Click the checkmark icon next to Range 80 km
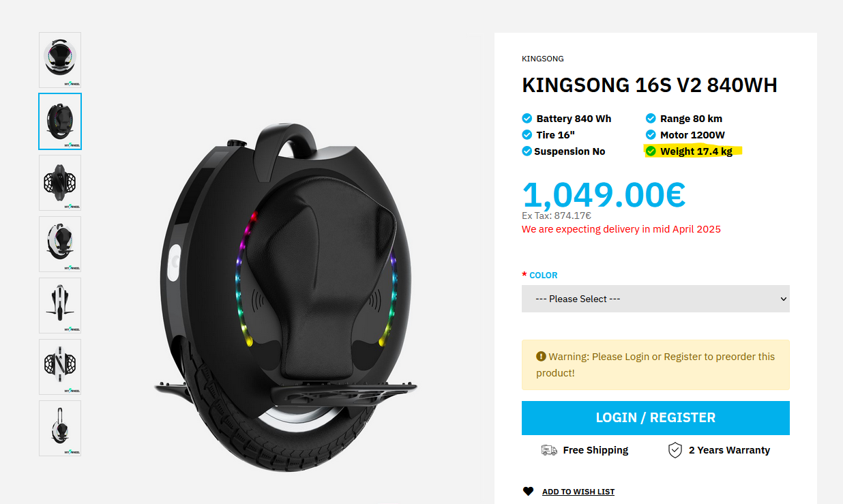The height and width of the screenshot is (504, 843). [651, 119]
